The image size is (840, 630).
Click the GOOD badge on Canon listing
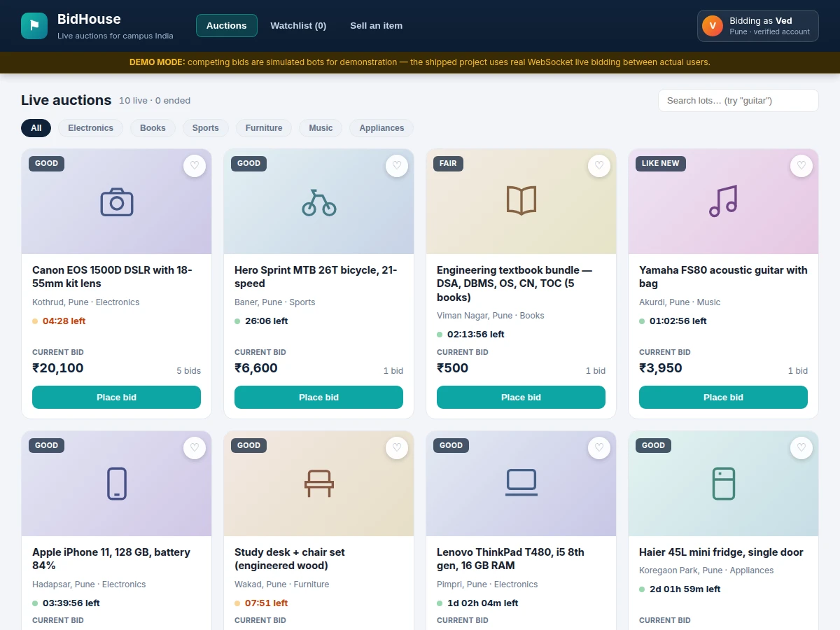(x=47, y=163)
